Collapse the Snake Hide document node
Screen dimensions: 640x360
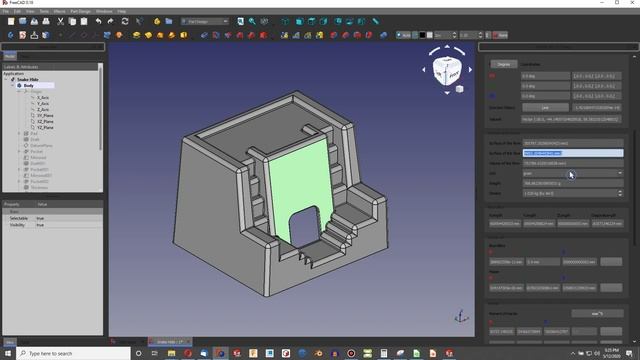coord(7,80)
